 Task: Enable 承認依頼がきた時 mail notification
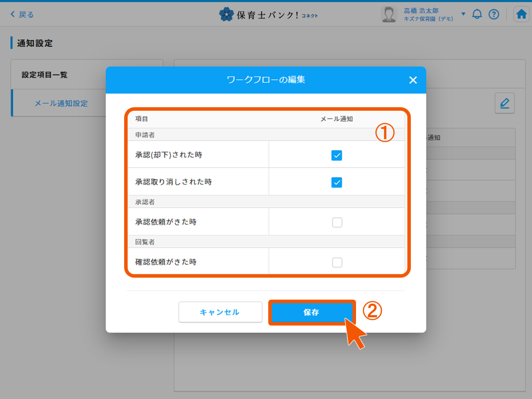point(337,222)
